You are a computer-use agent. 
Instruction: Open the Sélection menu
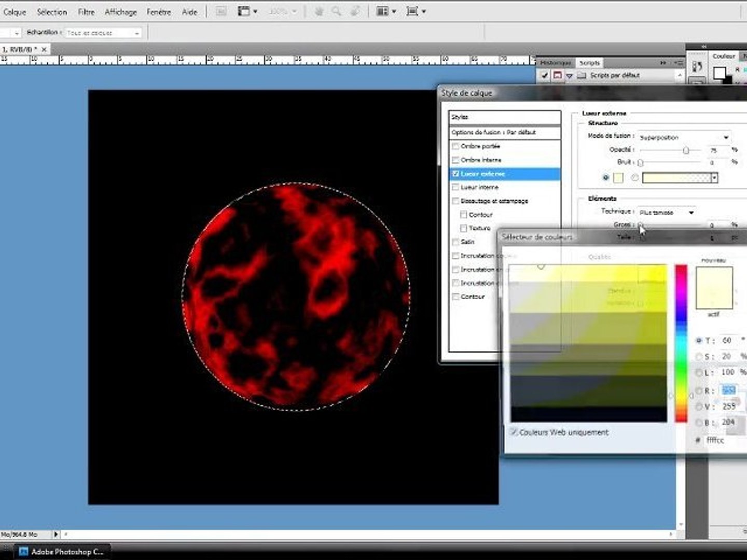(52, 11)
